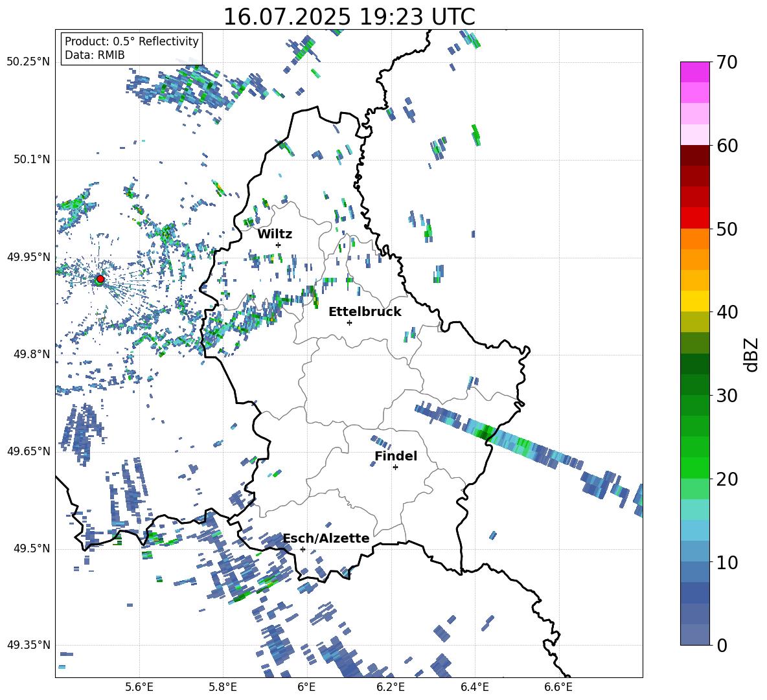Click the Findel city label
The width and height of the screenshot is (767, 700).
click(396, 456)
